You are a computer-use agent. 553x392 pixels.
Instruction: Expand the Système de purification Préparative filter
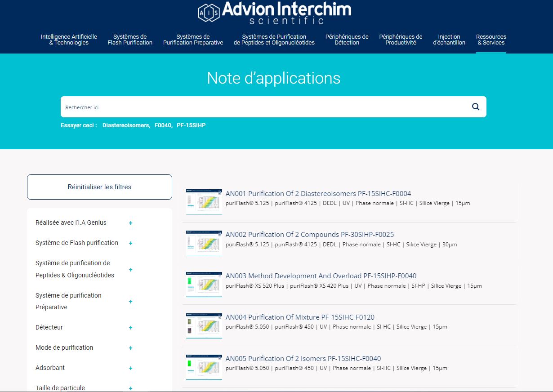(130, 302)
